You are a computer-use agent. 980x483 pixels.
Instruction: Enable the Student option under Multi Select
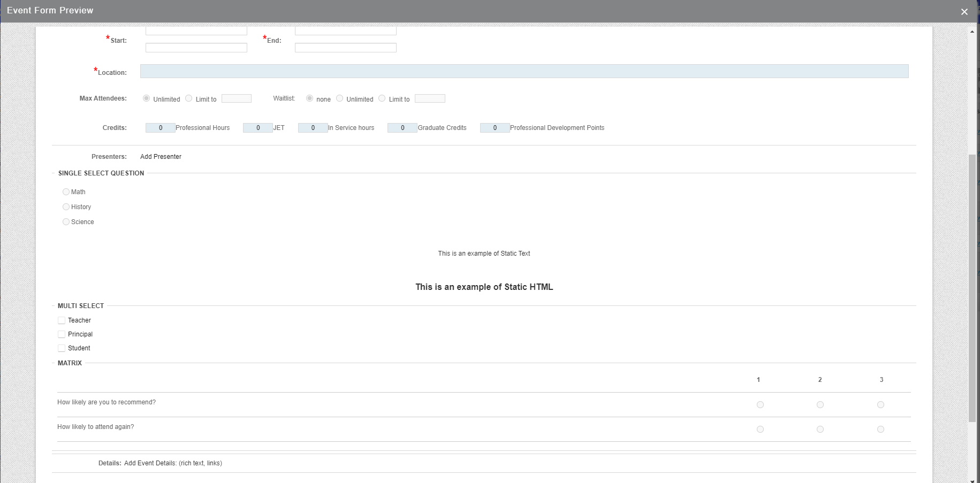(x=62, y=348)
